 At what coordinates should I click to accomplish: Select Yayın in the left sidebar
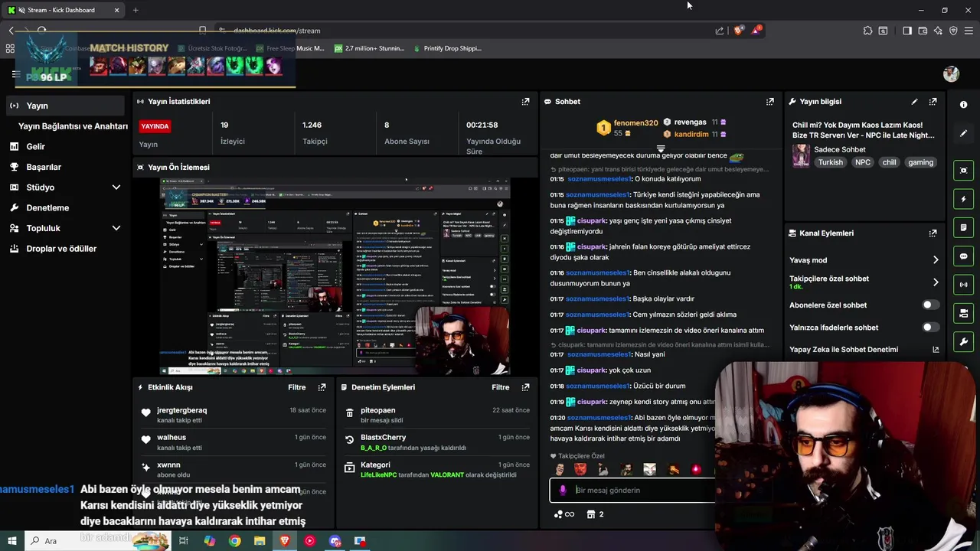(x=65, y=106)
